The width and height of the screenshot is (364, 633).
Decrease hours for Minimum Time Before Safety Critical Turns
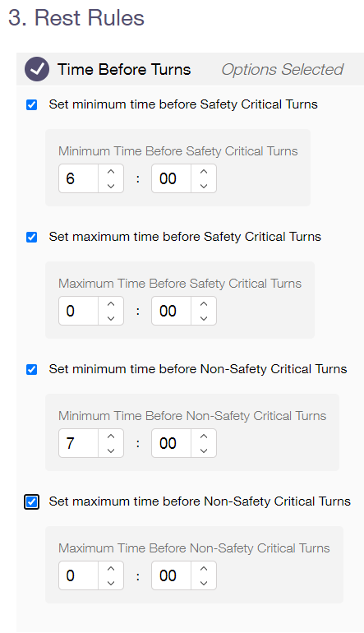(x=111, y=186)
